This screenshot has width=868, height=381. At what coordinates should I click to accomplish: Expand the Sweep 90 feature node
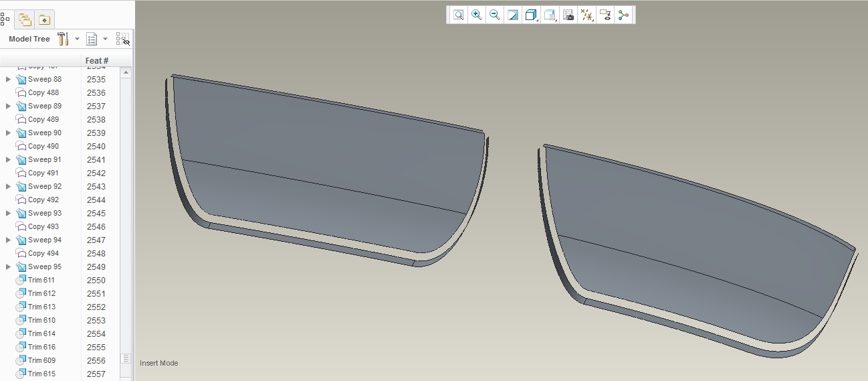click(x=8, y=133)
